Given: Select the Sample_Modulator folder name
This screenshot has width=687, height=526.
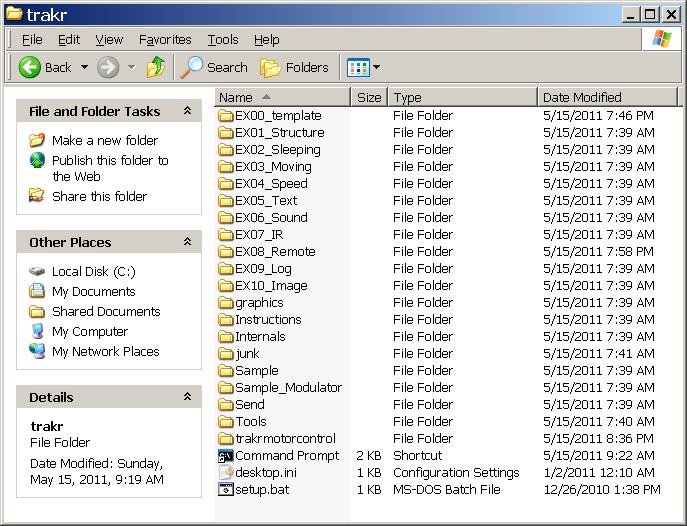Looking at the screenshot, I should [288, 388].
